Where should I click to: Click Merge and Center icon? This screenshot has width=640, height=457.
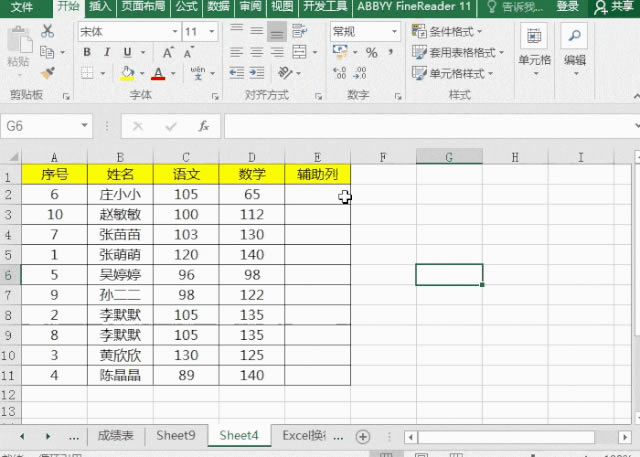300,52
